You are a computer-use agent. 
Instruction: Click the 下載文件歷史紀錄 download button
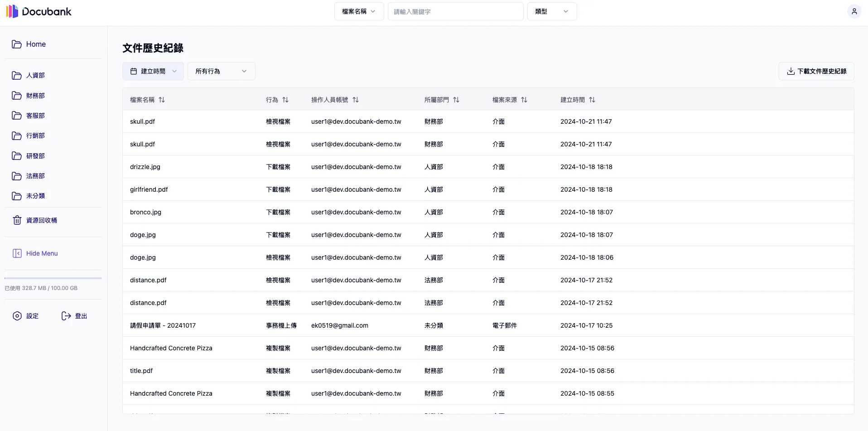tap(816, 71)
